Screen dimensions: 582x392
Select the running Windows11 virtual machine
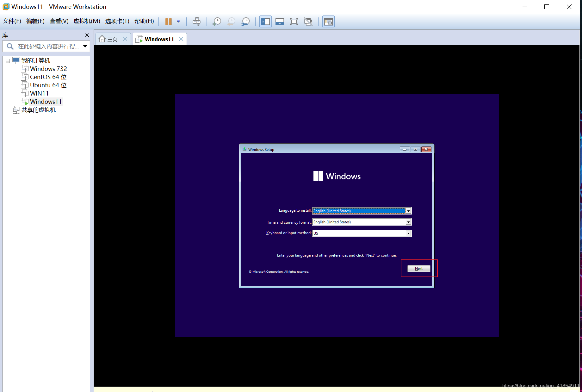pos(46,102)
